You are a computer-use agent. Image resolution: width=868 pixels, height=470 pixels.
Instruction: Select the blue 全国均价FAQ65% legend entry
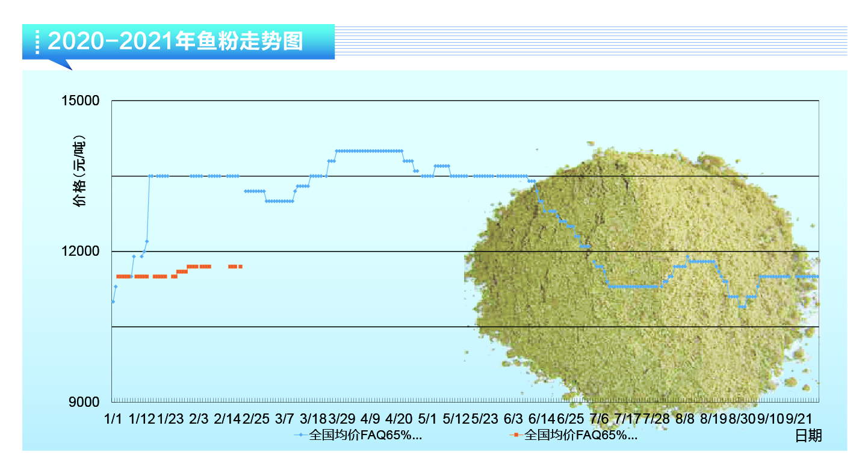(x=365, y=435)
